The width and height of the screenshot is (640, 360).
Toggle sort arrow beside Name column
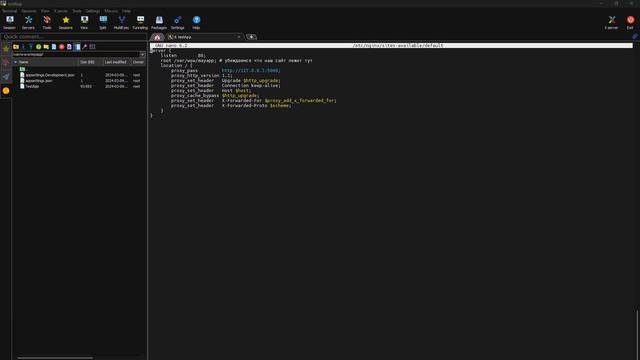tap(16, 62)
